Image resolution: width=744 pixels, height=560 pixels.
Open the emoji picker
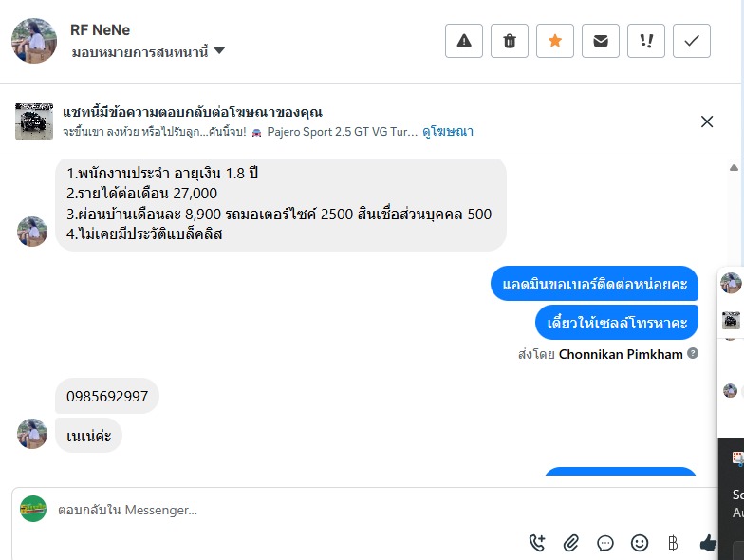point(640,543)
